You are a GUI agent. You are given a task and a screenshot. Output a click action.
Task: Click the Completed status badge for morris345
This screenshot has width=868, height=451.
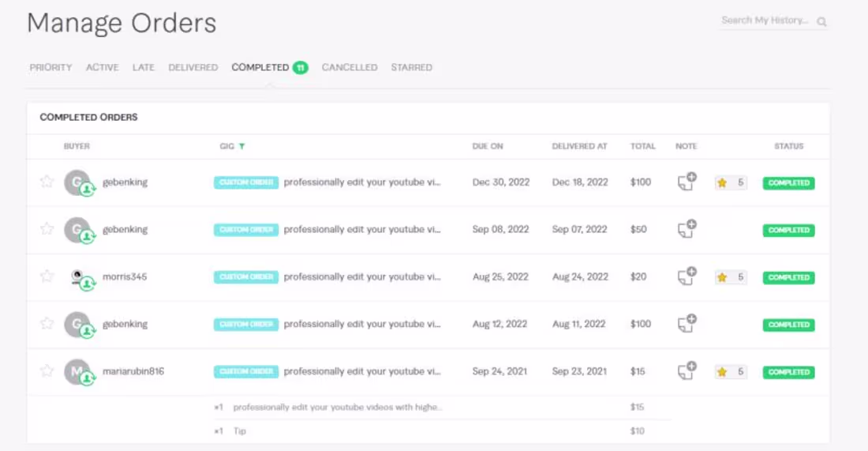pos(788,277)
